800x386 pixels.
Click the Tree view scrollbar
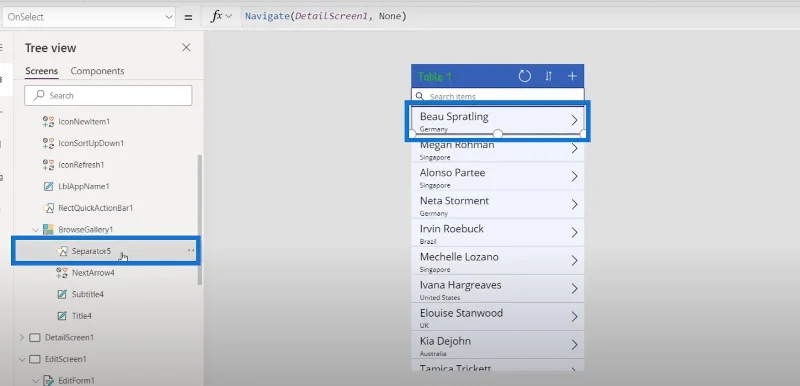click(199, 219)
